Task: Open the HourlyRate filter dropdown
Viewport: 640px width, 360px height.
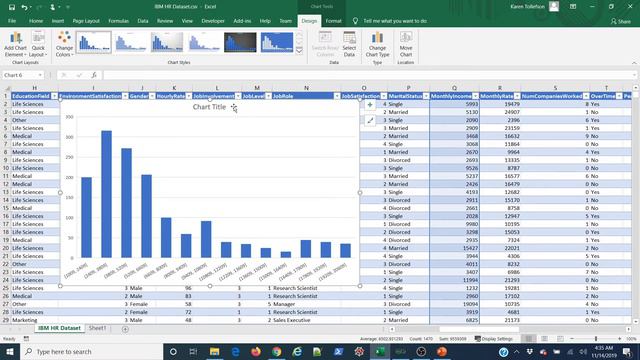Action: click(189, 96)
